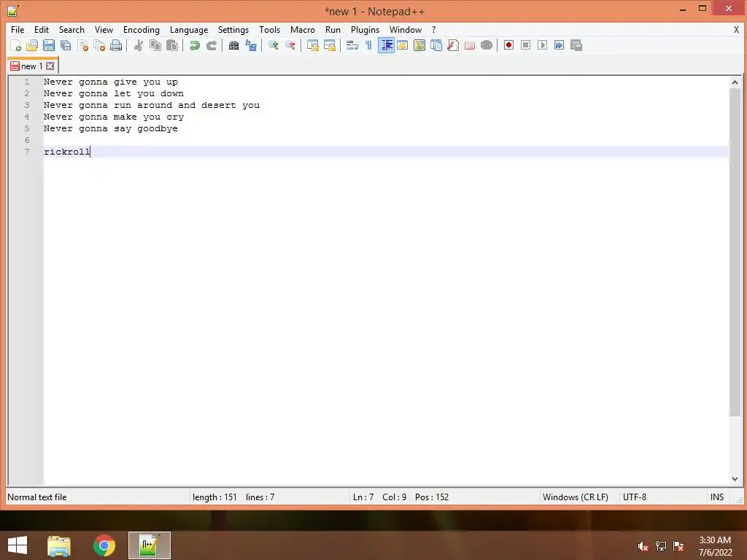This screenshot has width=747, height=560.
Task: Click the Paste clipboard icon
Action: (x=172, y=45)
